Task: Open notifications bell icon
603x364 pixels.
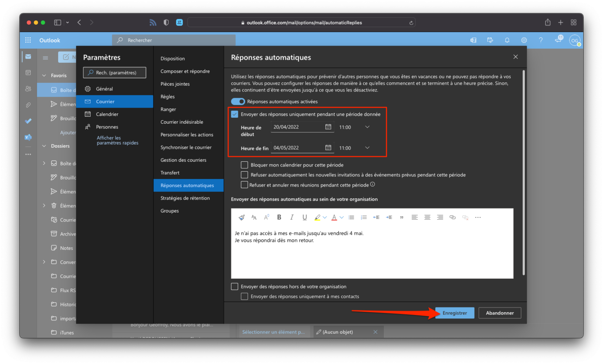Action: pyautogui.click(x=507, y=40)
